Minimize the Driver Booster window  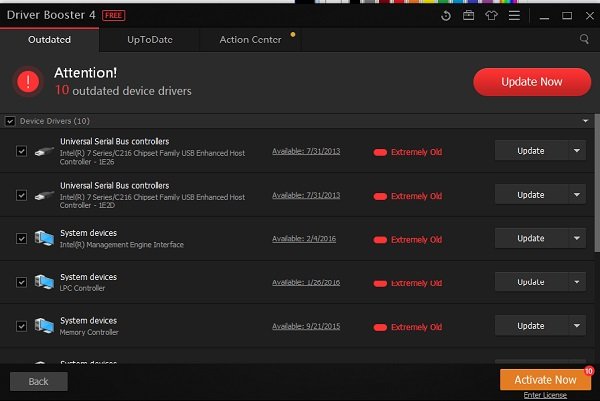[x=545, y=16]
